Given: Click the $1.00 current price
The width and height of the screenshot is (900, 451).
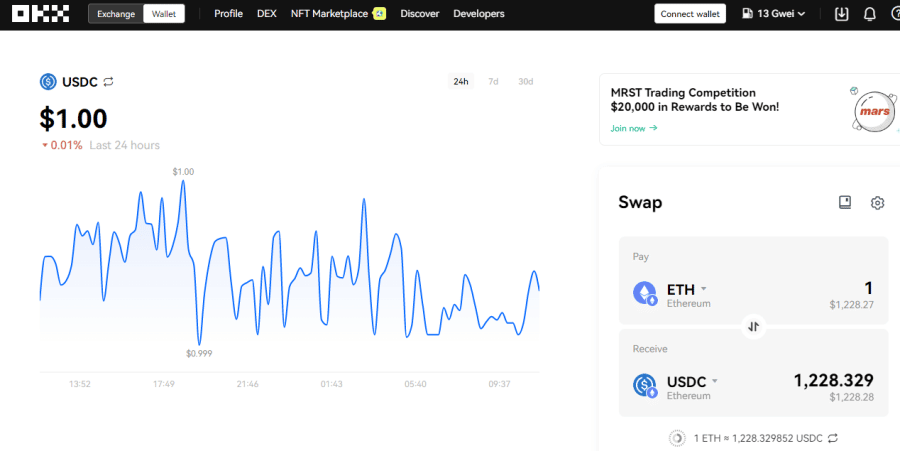Looking at the screenshot, I should (73, 119).
